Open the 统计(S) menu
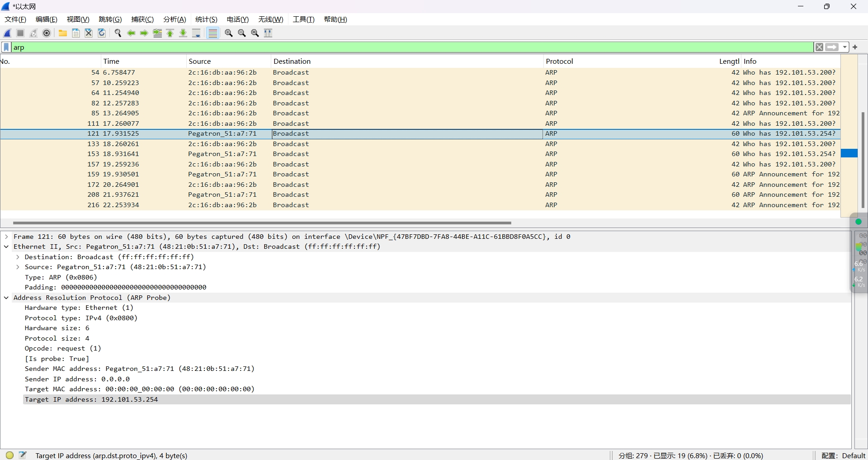 [x=206, y=19]
